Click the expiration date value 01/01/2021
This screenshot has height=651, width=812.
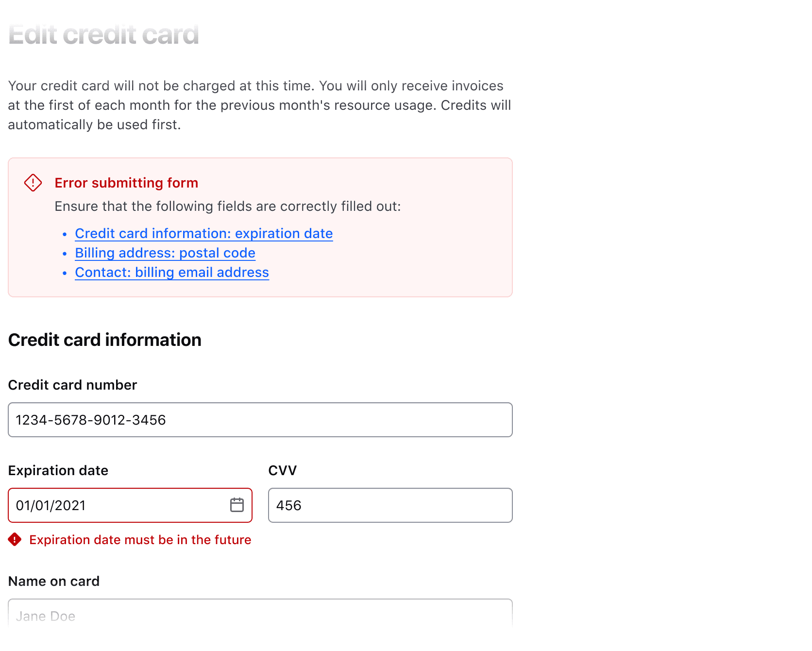tap(51, 505)
